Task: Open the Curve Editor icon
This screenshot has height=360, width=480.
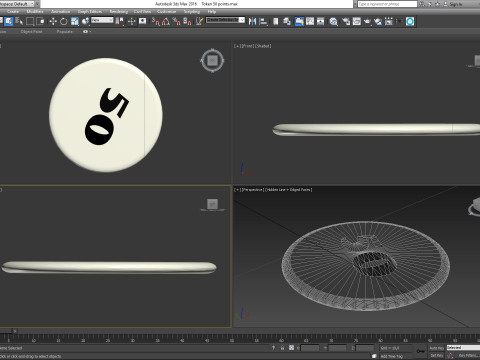Action: 310,22
